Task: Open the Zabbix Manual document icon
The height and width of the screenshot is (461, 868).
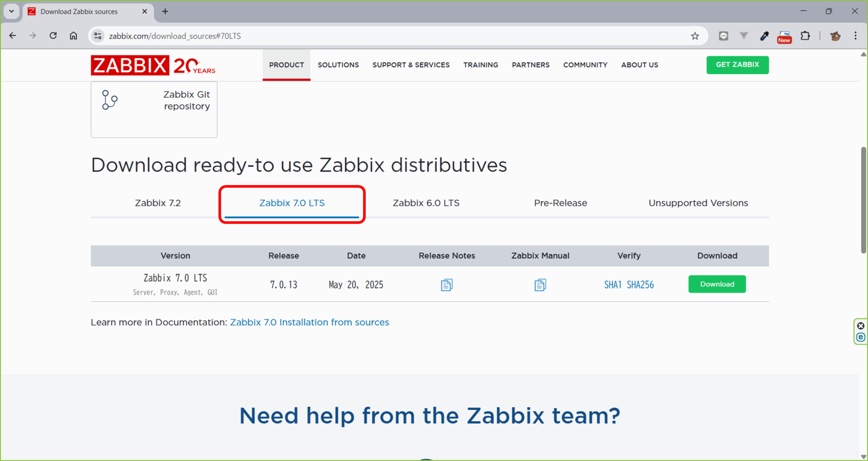Action: (x=540, y=284)
